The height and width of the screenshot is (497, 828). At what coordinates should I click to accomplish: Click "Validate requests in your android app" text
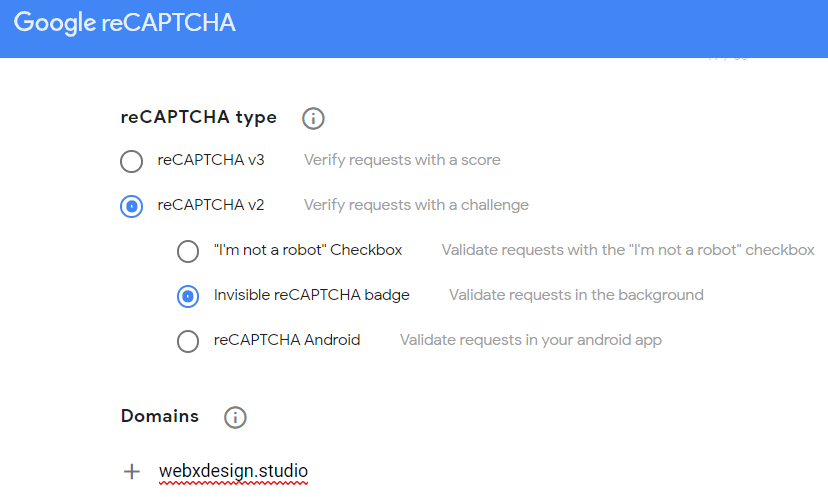pos(531,340)
